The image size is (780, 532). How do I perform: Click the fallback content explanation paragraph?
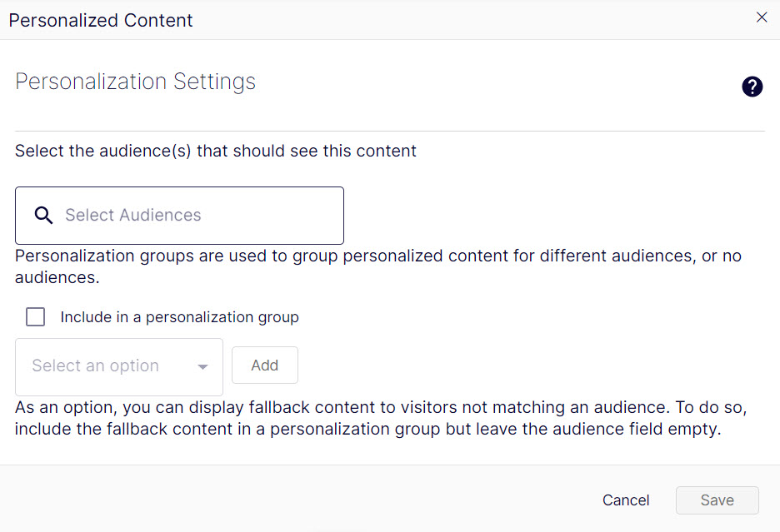tap(381, 418)
